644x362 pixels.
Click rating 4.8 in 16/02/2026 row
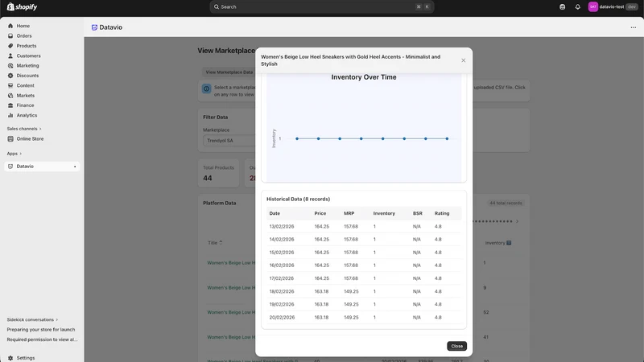(x=438, y=265)
